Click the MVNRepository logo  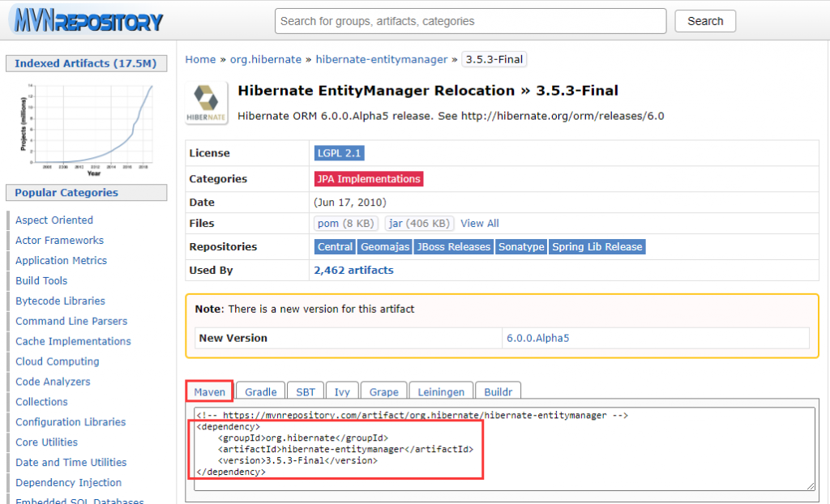pyautogui.click(x=88, y=19)
